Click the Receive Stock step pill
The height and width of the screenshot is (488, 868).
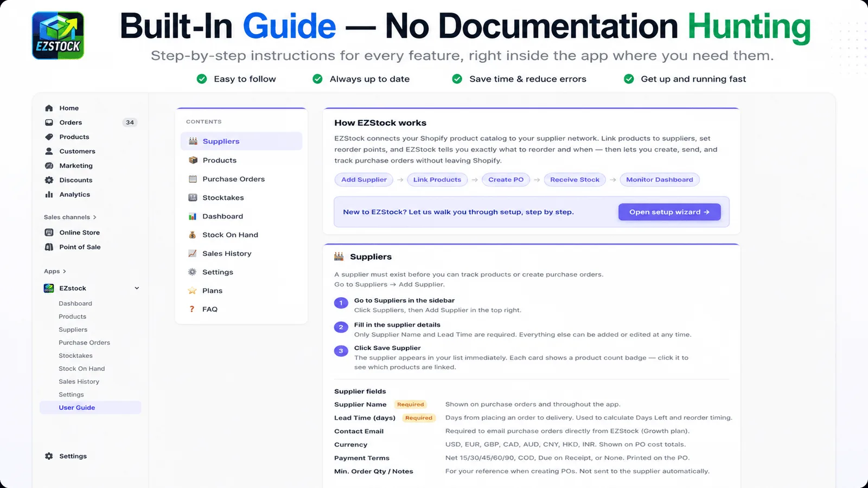pyautogui.click(x=575, y=179)
